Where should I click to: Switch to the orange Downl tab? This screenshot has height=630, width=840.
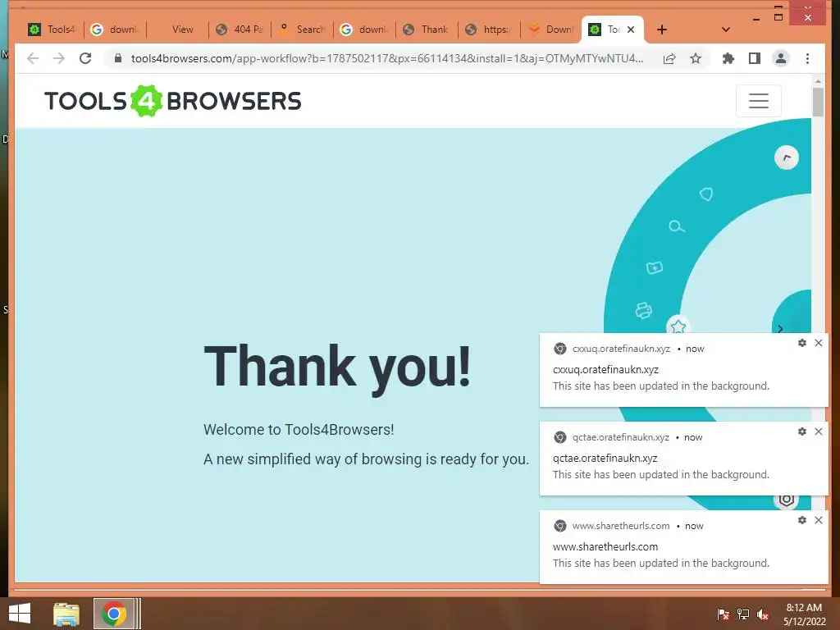coord(551,30)
